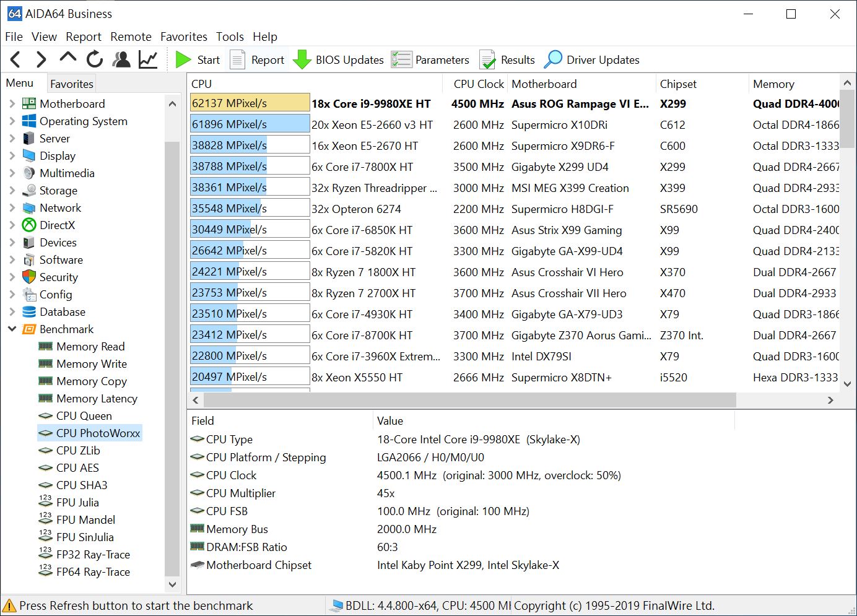
Task: Select the 32x Opteron 6274 row
Action: coord(514,209)
